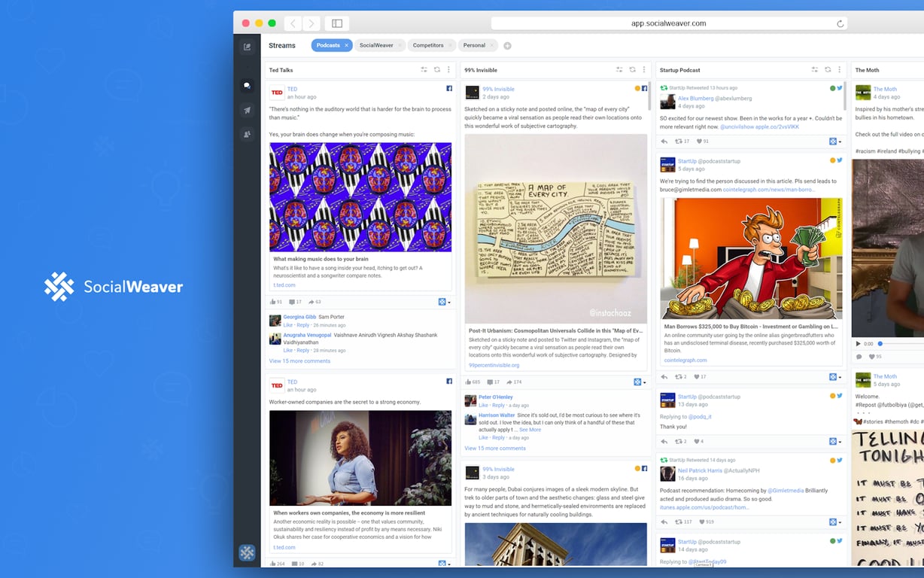
Task: Open View 15 more comments under the TED post
Action: [299, 361]
